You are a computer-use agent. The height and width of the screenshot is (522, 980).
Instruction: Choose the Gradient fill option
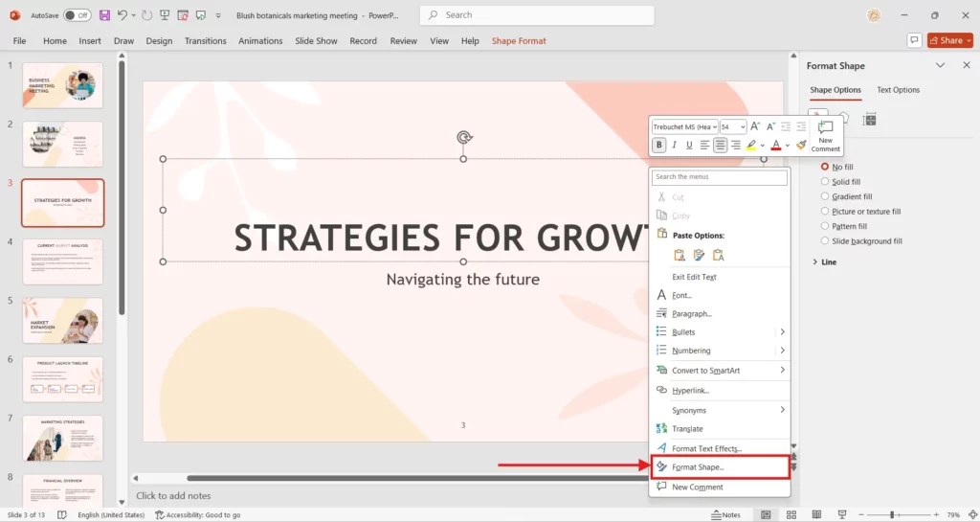pos(826,196)
